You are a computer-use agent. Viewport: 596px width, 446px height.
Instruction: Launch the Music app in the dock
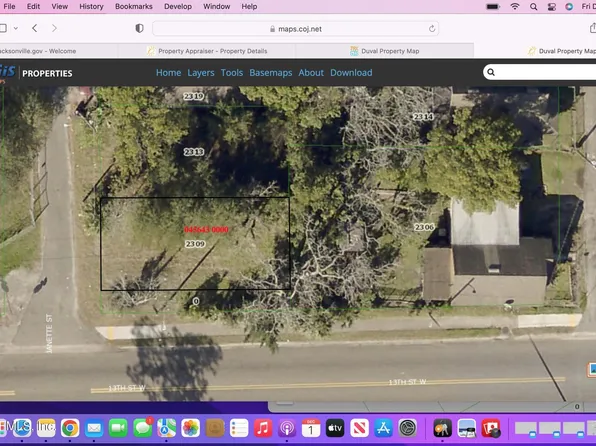(263, 429)
